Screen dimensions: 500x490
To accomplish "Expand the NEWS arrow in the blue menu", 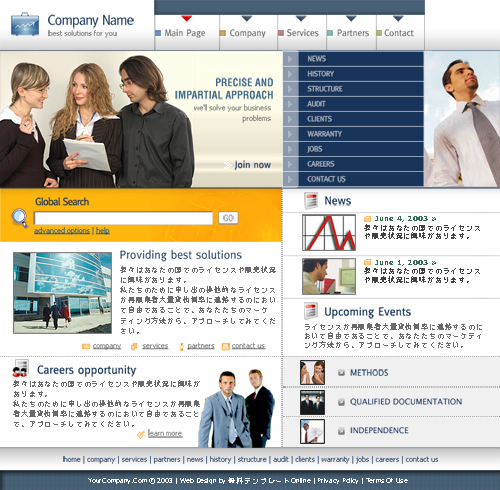I will tap(290, 59).
